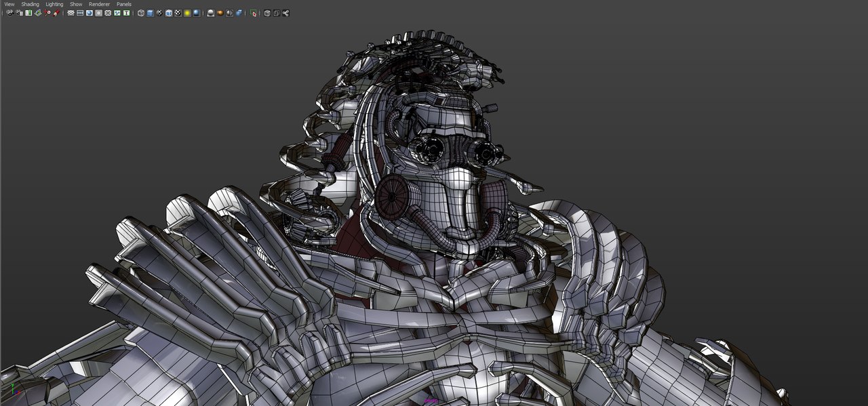Enable Smooth Shade All blue cube
This screenshot has height=406, width=868.
click(151, 13)
